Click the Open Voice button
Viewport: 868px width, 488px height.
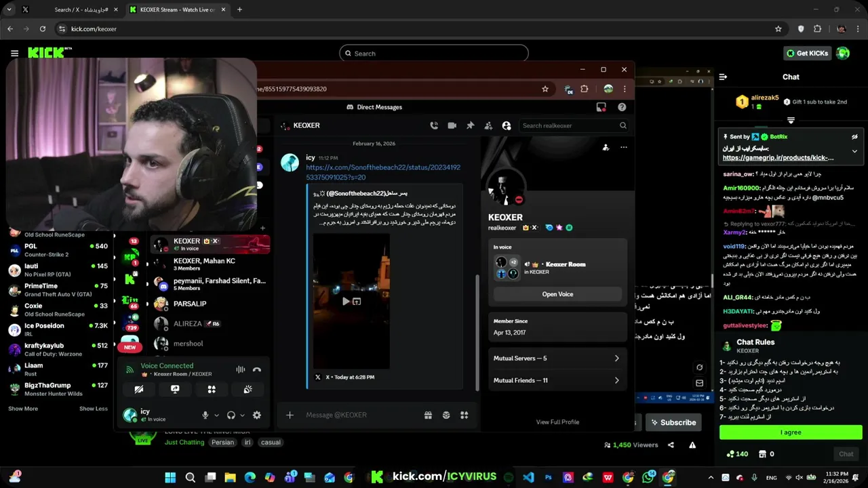click(557, 294)
